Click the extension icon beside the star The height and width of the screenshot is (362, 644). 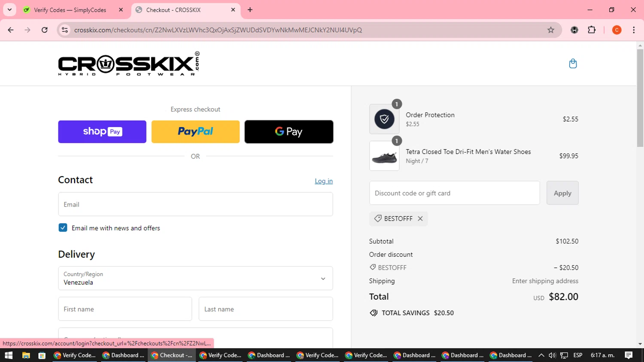pos(574,30)
